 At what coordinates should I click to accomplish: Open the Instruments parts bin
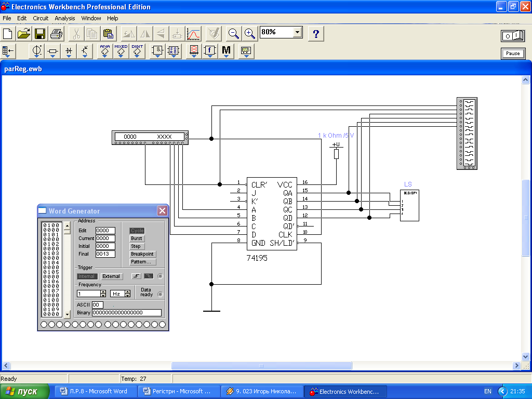click(x=246, y=51)
